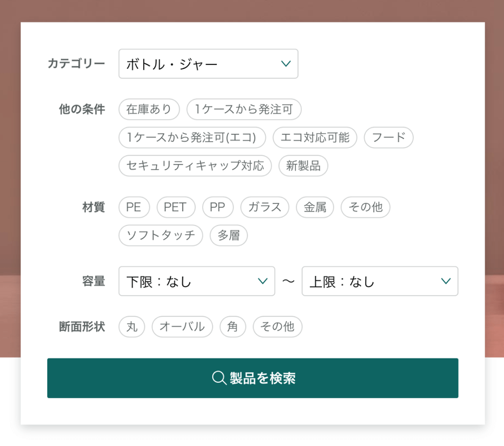The height and width of the screenshot is (446, 504).
Task: Click the magnifier icon in search button
Action: pos(219,378)
